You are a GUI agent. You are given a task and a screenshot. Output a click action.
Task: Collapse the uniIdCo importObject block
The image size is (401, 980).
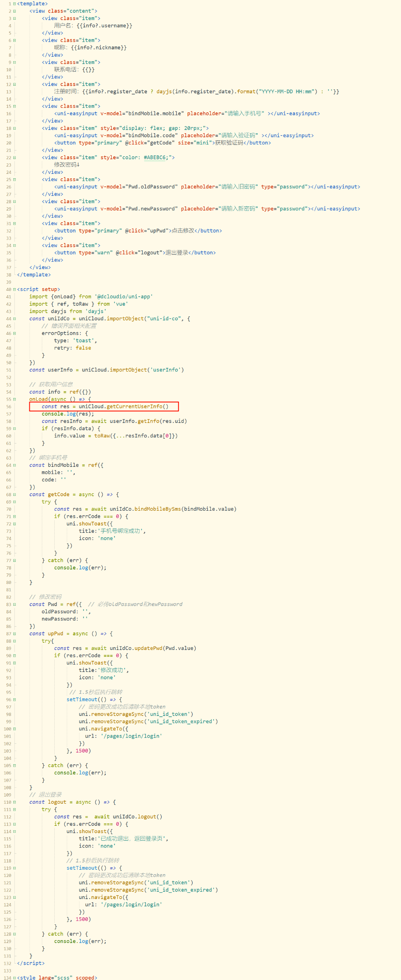[14, 318]
